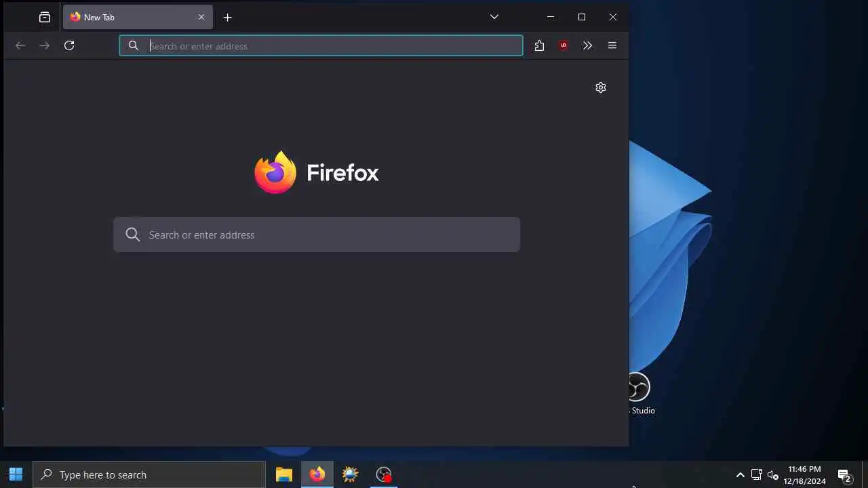Show hidden system tray icons
This screenshot has height=488, width=868.
tap(741, 475)
